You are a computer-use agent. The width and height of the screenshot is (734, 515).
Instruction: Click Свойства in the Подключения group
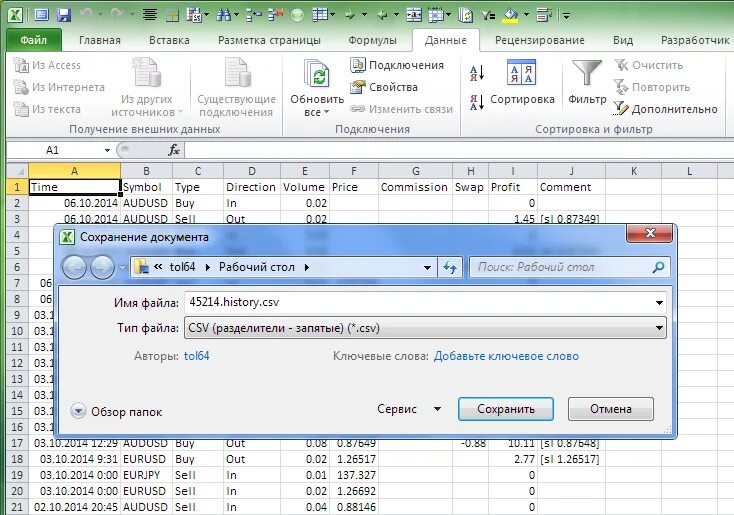tap(384, 87)
